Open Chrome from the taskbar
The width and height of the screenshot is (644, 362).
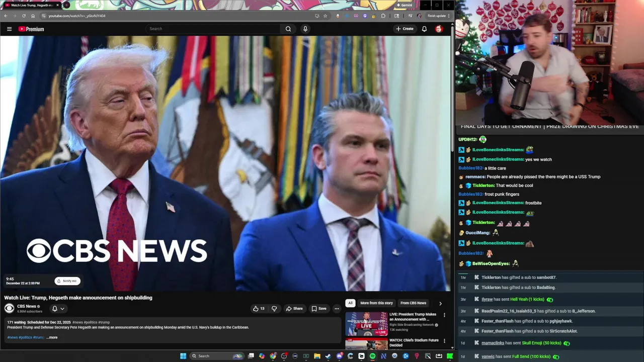tap(273, 356)
